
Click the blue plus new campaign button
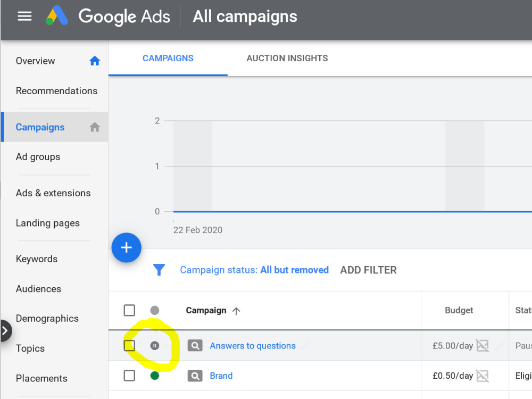point(126,247)
